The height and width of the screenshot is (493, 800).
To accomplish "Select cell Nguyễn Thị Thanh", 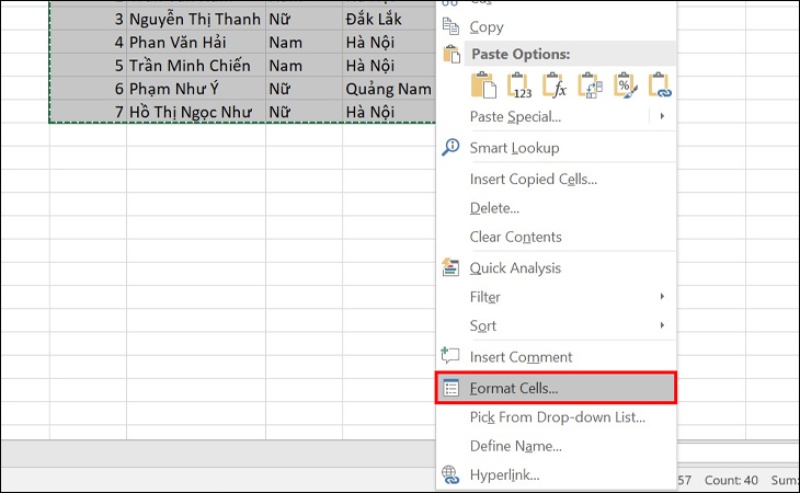I will [x=196, y=19].
